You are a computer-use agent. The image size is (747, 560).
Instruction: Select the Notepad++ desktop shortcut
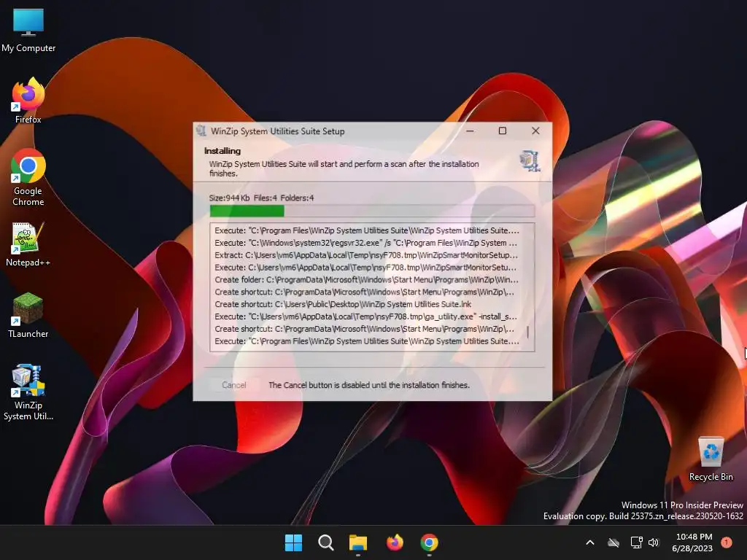coord(28,244)
